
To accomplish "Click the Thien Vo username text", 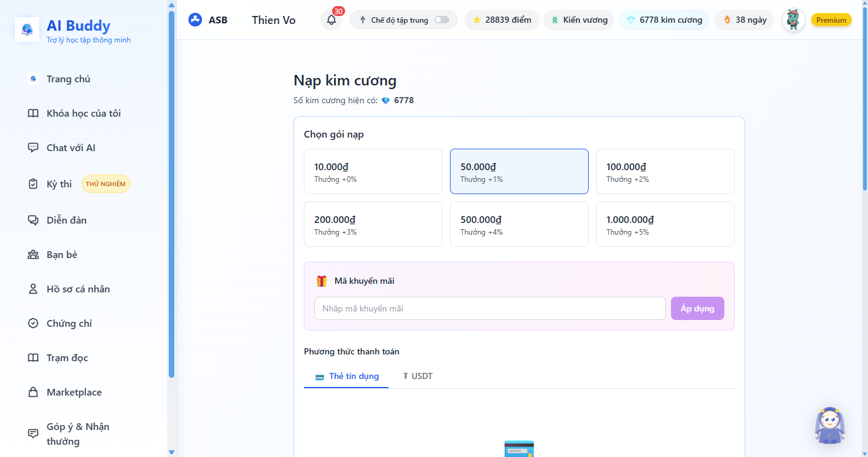I will 274,20.
